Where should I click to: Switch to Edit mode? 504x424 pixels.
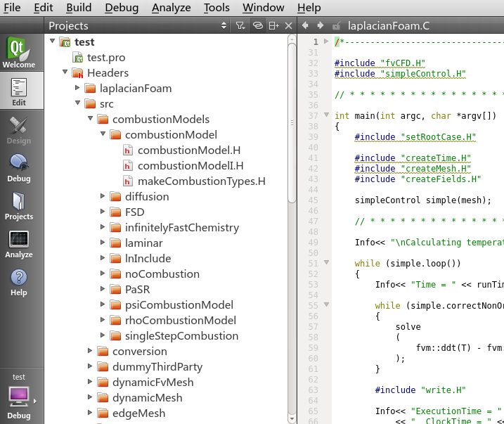(x=19, y=91)
